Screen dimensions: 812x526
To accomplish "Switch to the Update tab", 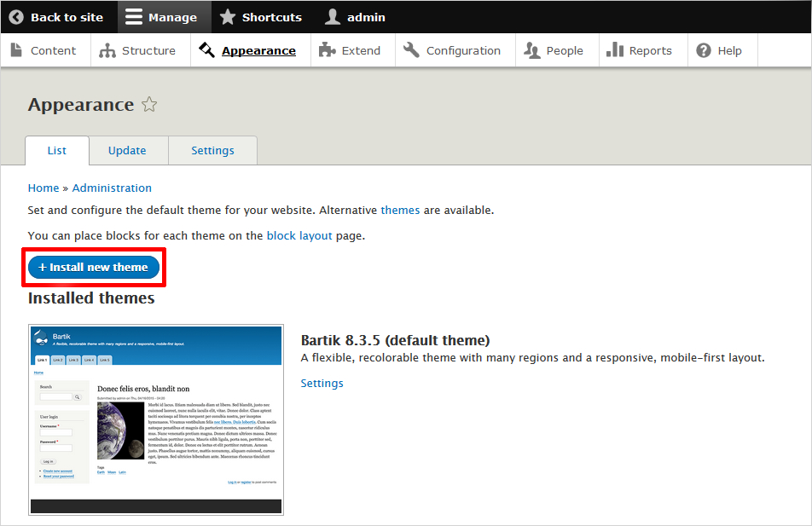I will pyautogui.click(x=127, y=150).
